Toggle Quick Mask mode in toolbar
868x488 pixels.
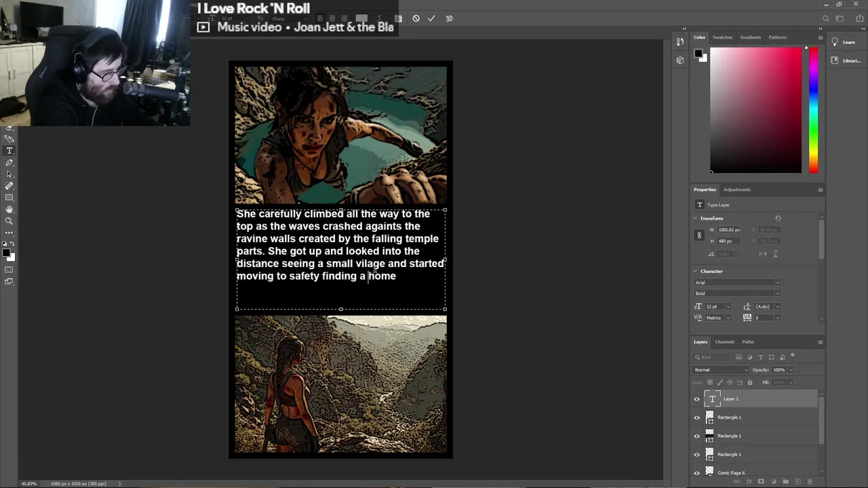point(9,270)
